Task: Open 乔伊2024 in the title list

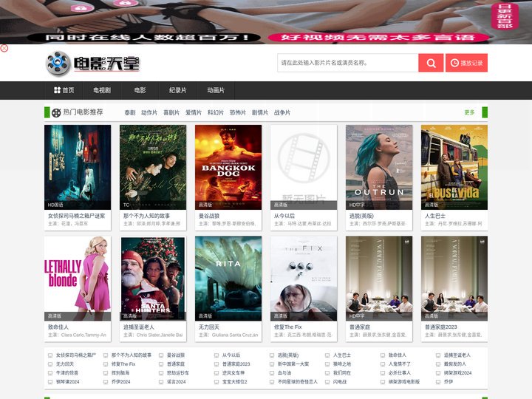Action: pyautogui.click(x=120, y=382)
